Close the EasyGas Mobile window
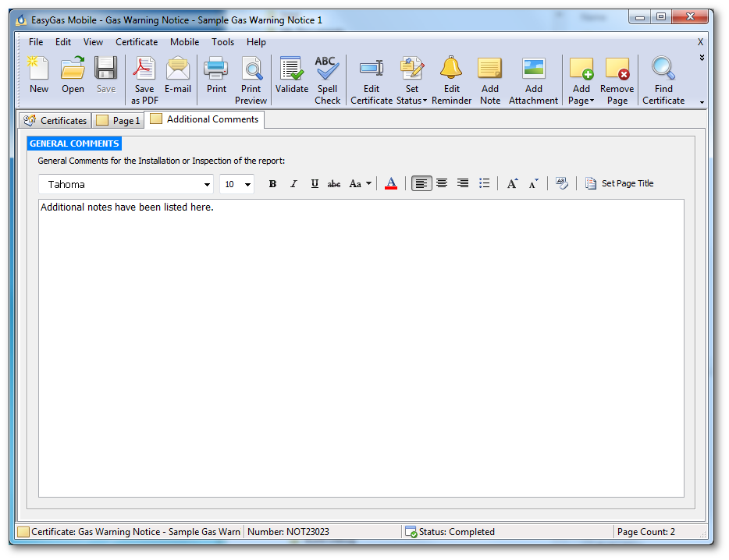The image size is (729, 560). 690,17
